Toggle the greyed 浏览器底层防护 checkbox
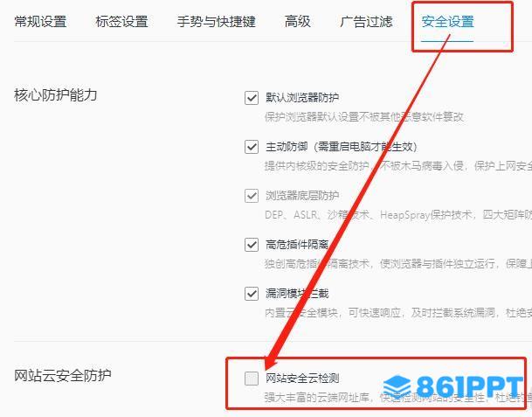Screen dimensions: 532x417 coord(252,196)
